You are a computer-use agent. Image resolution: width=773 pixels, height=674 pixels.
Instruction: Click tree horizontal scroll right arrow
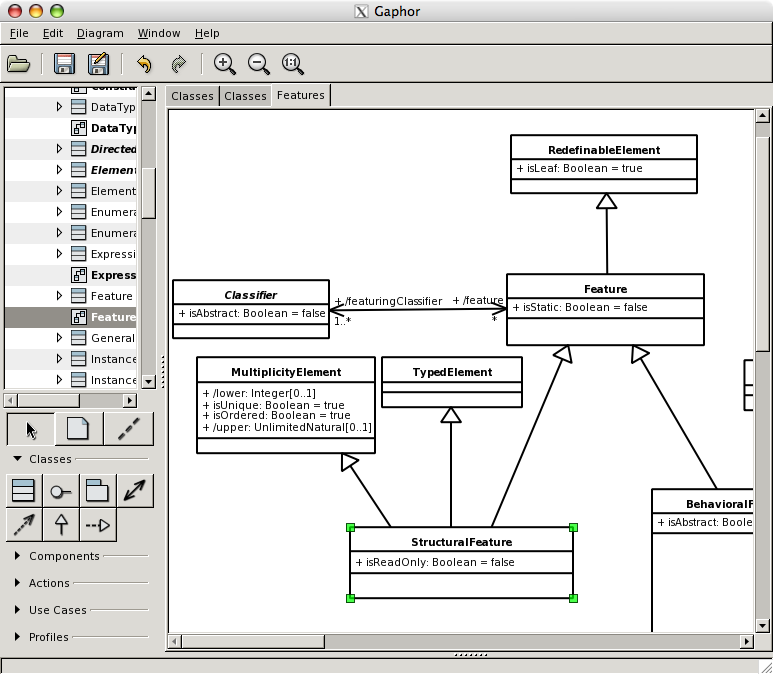[130, 400]
